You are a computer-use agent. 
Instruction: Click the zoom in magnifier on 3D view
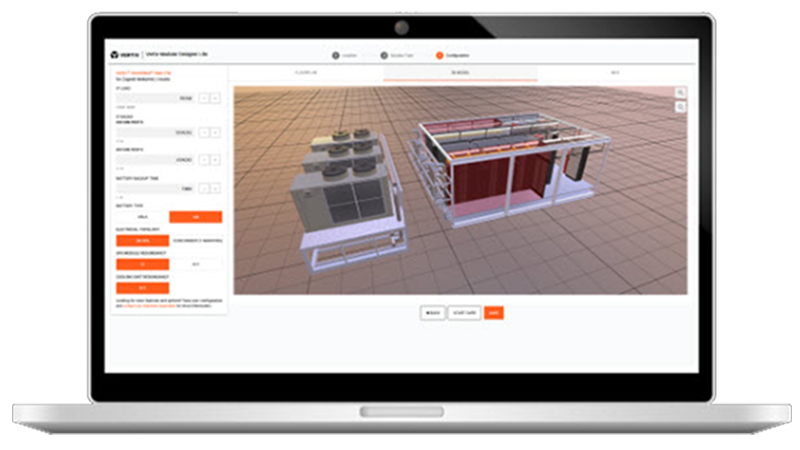tap(680, 93)
